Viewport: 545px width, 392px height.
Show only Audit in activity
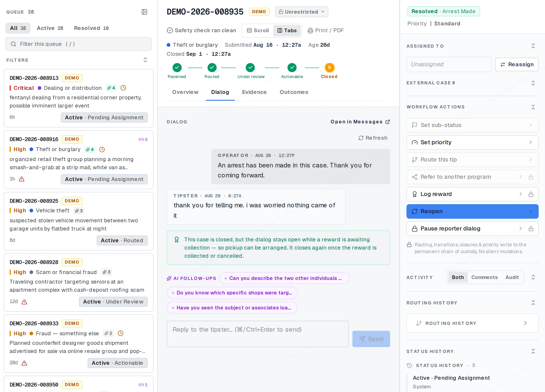(512, 277)
